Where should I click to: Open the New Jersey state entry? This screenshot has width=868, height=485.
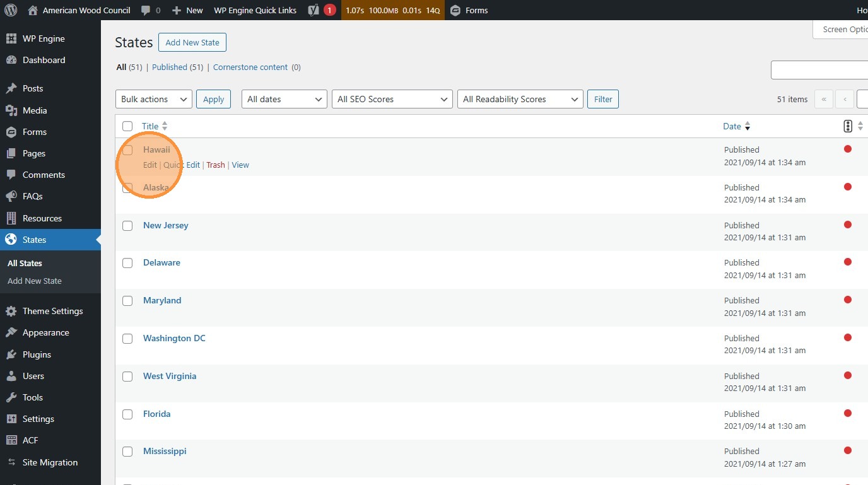point(166,225)
